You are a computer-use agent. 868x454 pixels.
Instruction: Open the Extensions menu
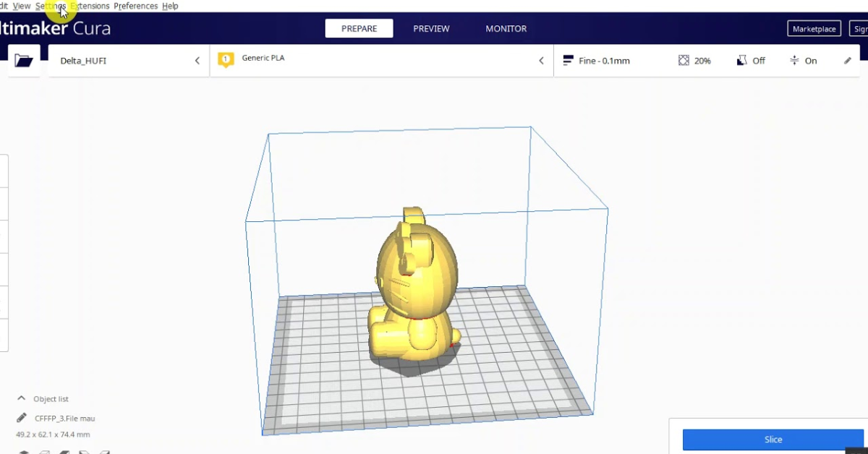(90, 6)
